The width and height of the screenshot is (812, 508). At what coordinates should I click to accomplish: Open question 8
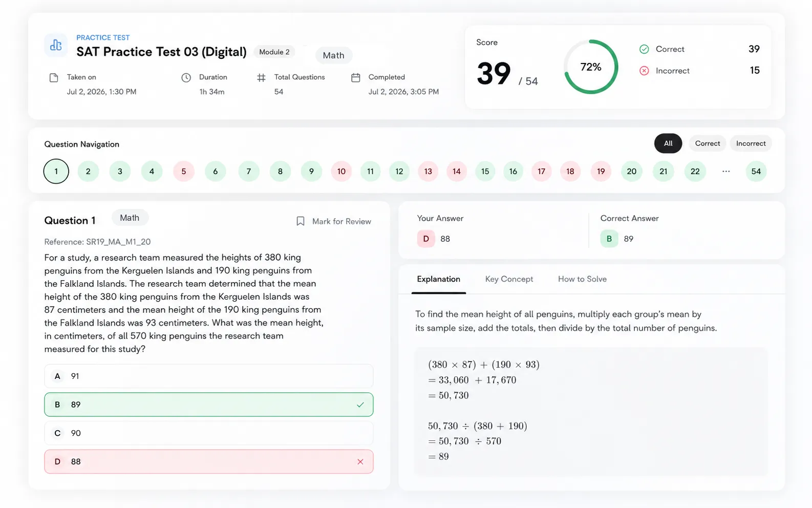point(280,171)
